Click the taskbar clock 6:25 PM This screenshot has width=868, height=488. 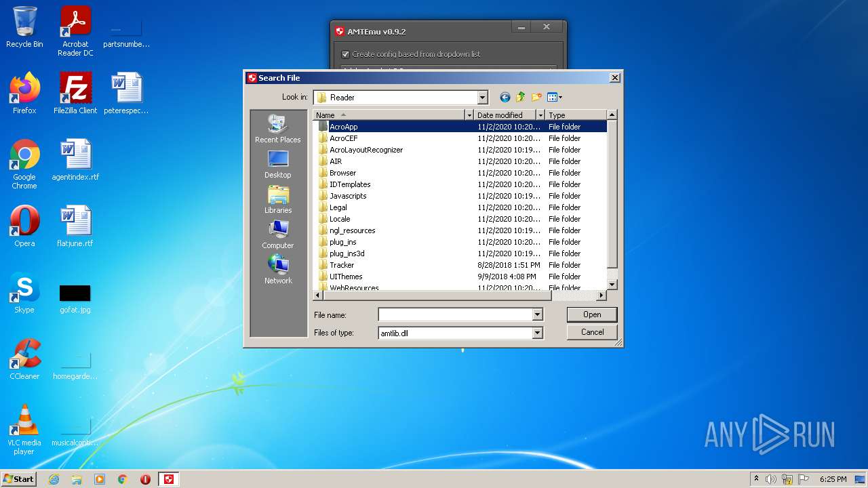point(833,479)
